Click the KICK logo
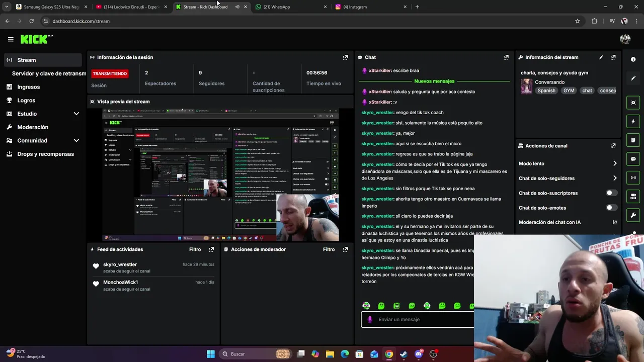Viewport: 644px width, 362px height. pos(36,39)
